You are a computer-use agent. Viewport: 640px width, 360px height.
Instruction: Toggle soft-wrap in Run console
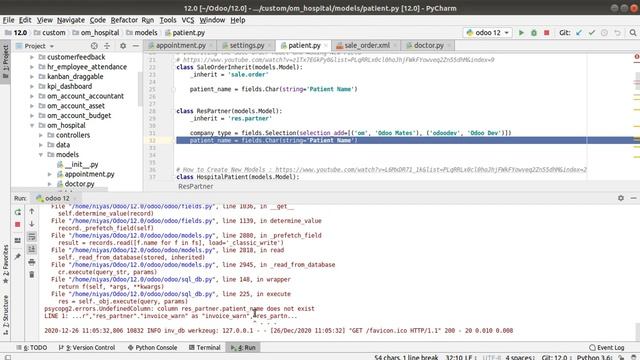(x=32, y=237)
